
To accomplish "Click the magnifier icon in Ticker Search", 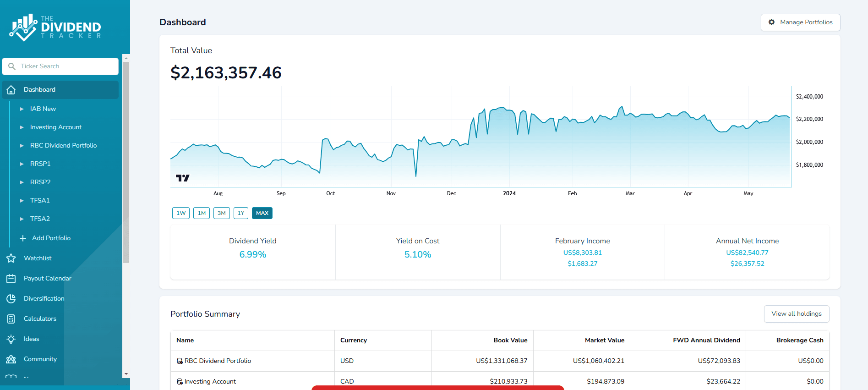I will point(12,66).
